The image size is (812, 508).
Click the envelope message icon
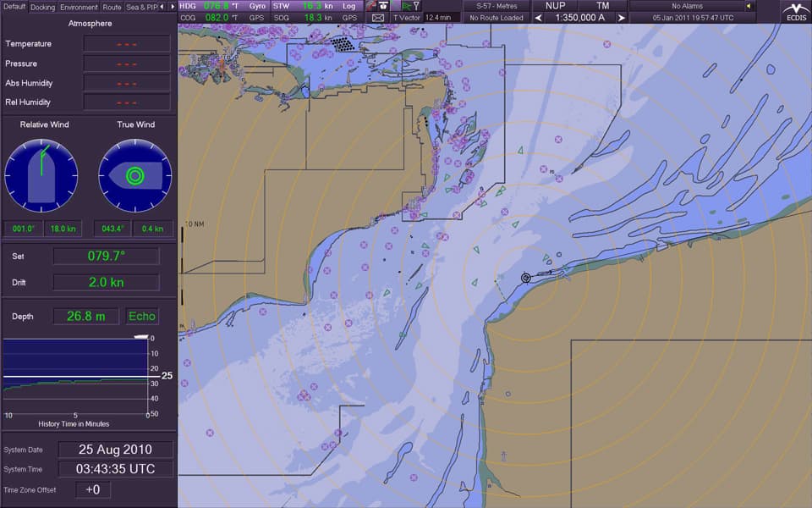click(x=378, y=17)
